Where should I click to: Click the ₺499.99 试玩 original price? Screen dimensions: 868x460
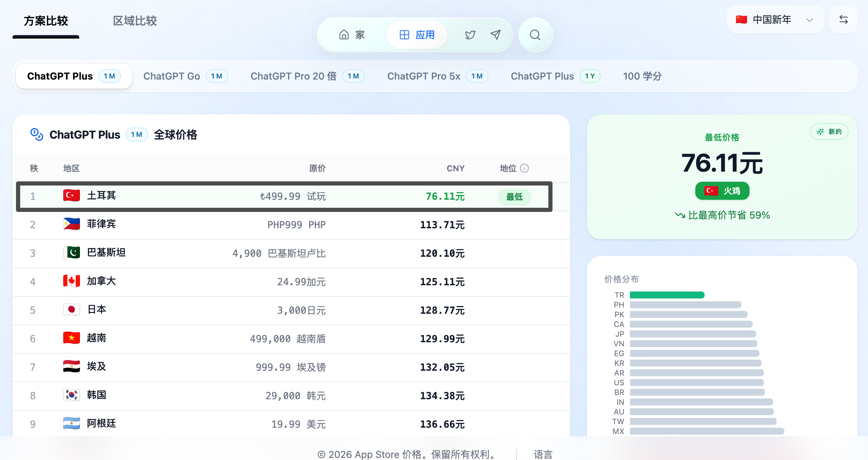tap(293, 196)
